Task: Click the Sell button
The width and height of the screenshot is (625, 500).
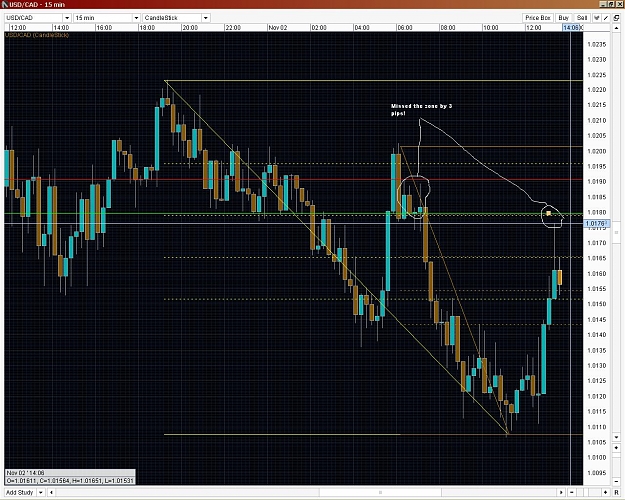Action: (582, 18)
